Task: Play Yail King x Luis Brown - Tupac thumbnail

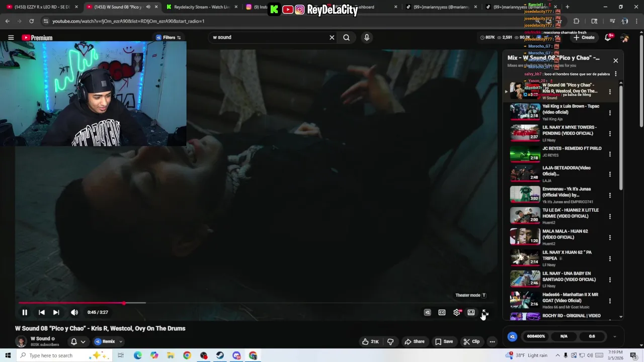Action: [525, 112]
